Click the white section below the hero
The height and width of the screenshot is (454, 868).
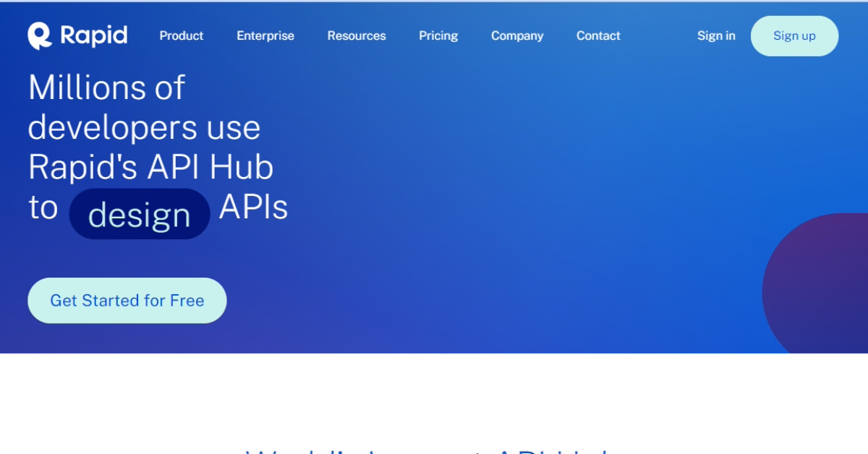[434, 390]
